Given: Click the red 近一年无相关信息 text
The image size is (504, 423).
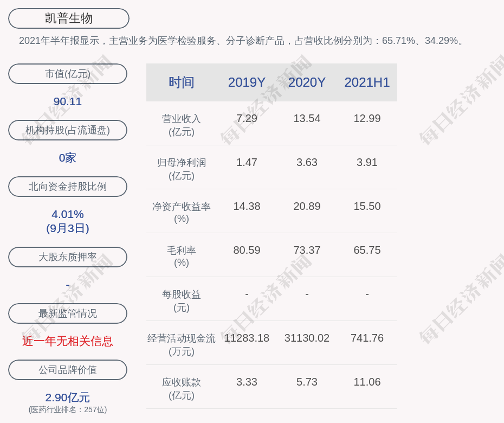Looking at the screenshot, I should point(68,341).
